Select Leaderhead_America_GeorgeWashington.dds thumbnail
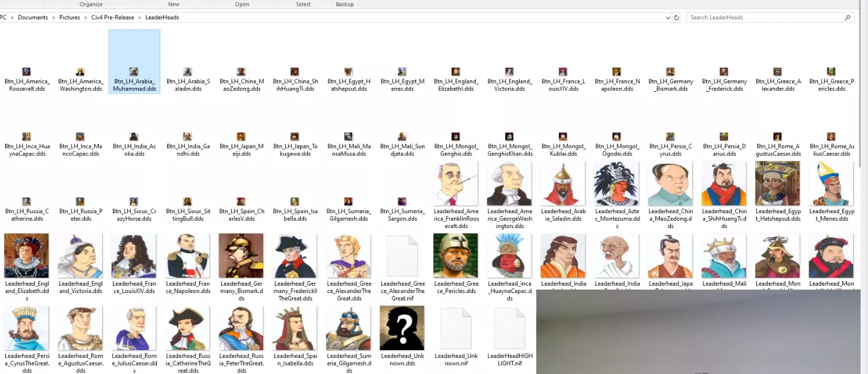This screenshot has height=374, width=868. (509, 184)
